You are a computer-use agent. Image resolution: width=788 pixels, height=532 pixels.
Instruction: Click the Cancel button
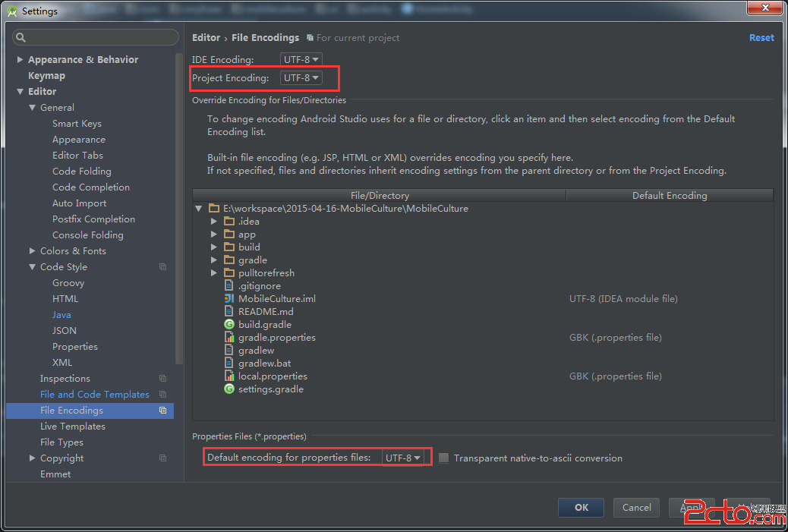coord(636,508)
